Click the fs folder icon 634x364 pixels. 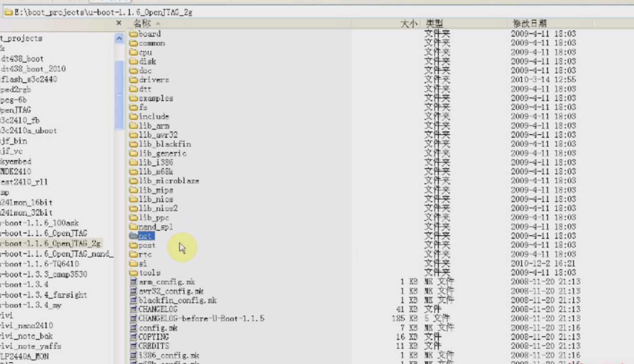[x=133, y=107]
